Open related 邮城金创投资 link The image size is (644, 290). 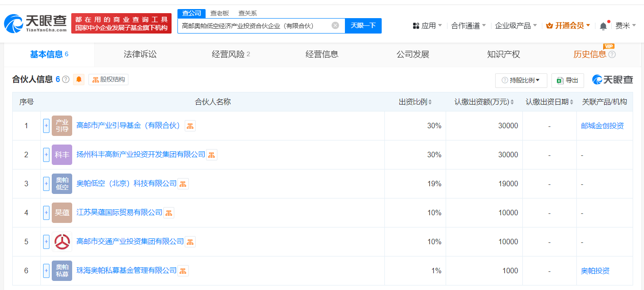[602, 126]
